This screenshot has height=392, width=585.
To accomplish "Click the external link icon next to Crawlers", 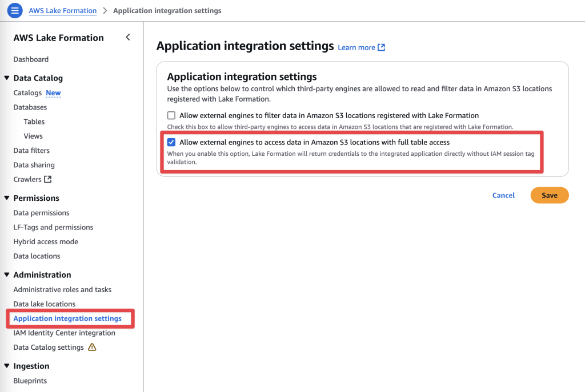I will [48, 179].
